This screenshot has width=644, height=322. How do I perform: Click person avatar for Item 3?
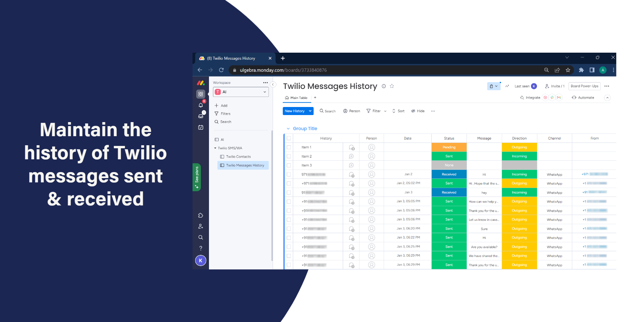(372, 165)
